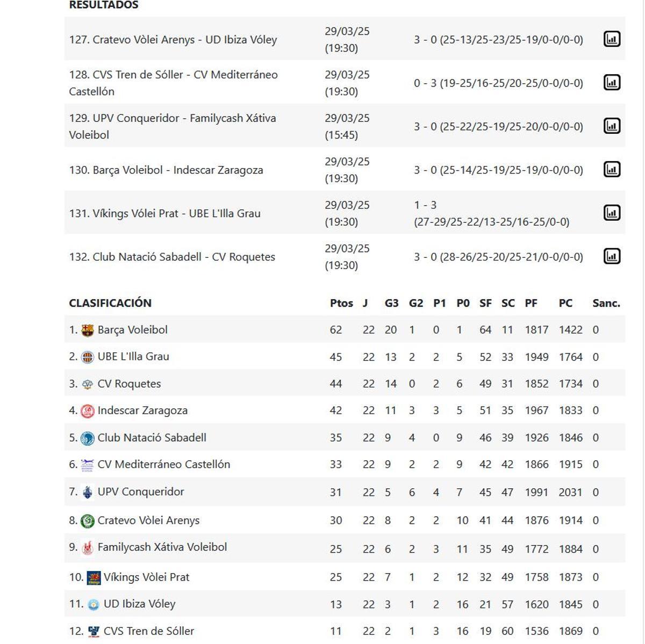View stats chart for UPV Conqueridor match 129
This screenshot has width=645, height=644.
[612, 126]
